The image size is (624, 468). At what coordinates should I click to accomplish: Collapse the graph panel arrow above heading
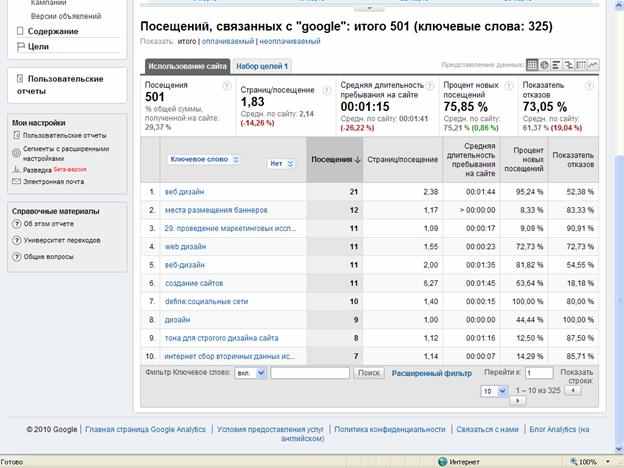[369, 8]
